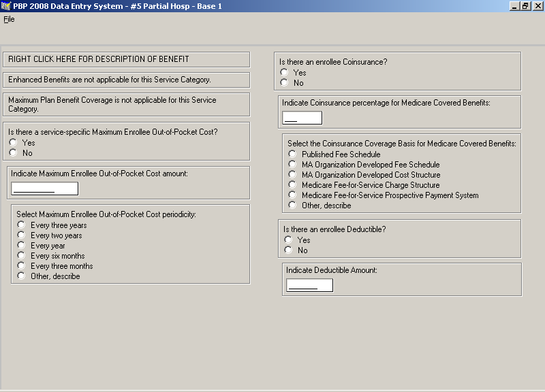Click the PBP application icon in title bar
545x392 pixels.
(x=6, y=6)
